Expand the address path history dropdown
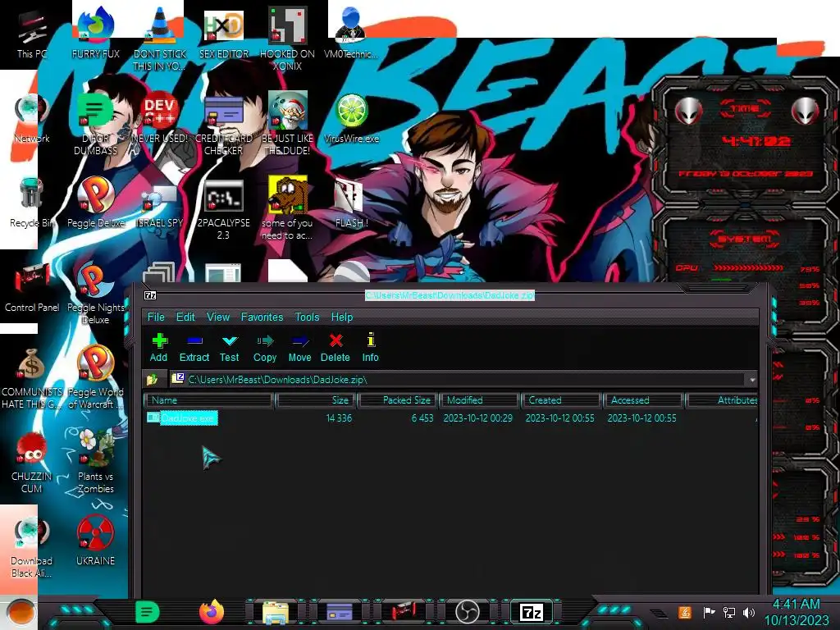840x630 pixels. (752, 380)
